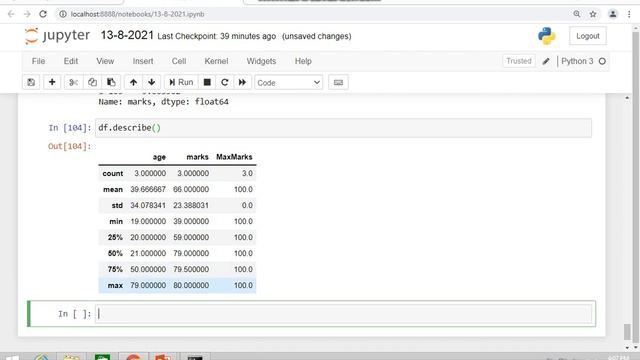Insert a new cell below

(x=52, y=82)
